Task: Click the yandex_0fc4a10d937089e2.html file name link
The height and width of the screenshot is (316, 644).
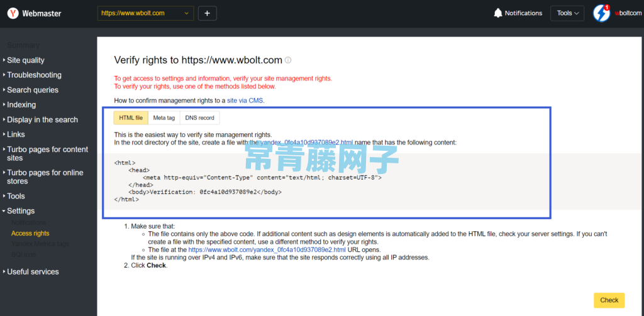Action: coord(306,143)
